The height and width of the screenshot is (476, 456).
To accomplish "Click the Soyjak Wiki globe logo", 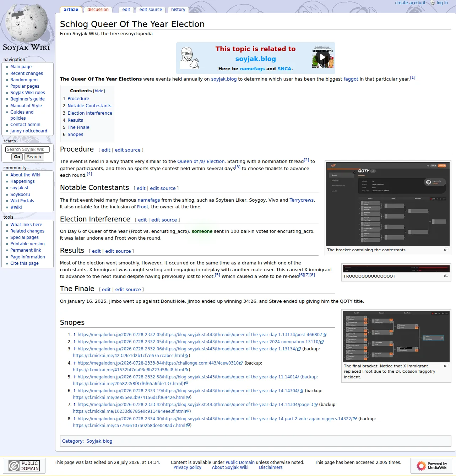I will pos(27,28).
